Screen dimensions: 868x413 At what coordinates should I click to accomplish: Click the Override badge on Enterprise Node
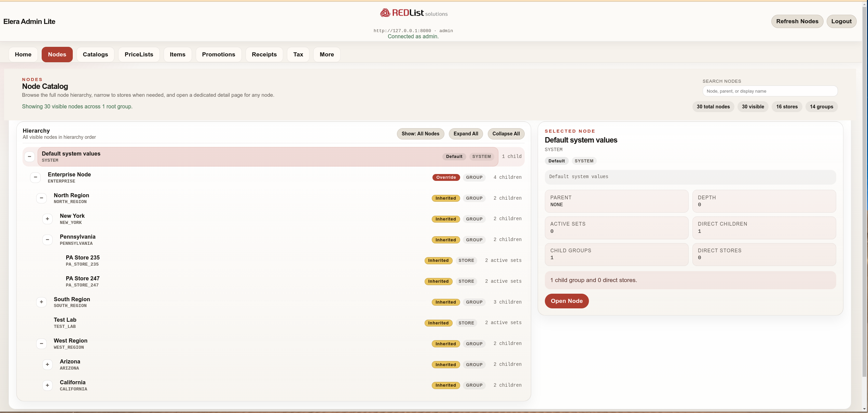(446, 177)
